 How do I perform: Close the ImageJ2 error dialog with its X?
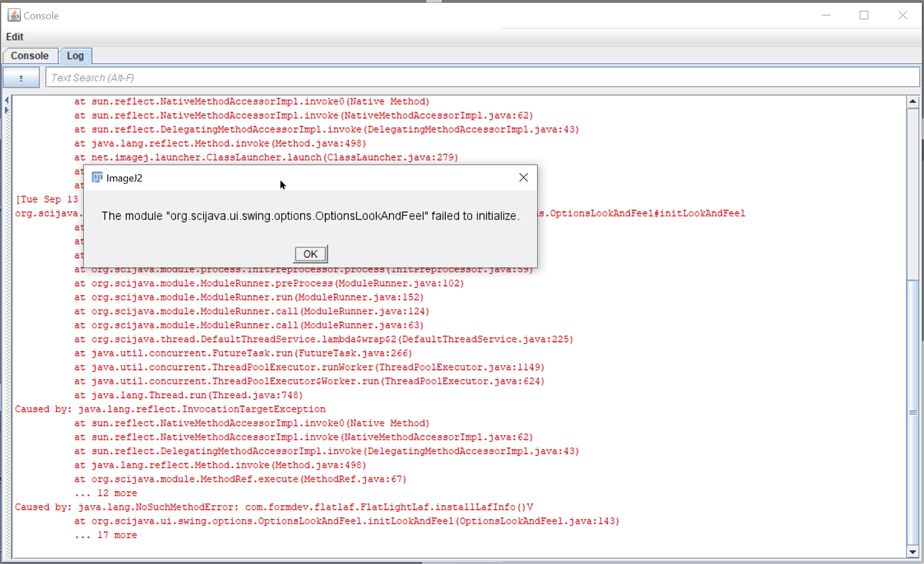point(523,178)
